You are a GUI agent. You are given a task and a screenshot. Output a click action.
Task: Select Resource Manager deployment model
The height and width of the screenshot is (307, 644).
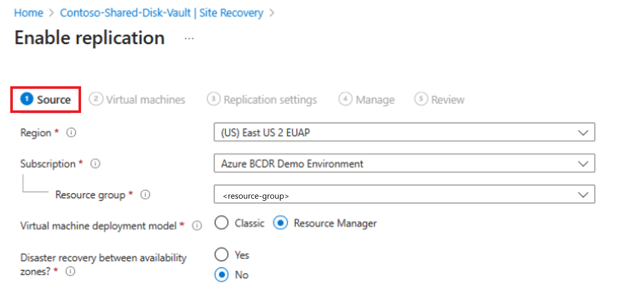point(280,223)
